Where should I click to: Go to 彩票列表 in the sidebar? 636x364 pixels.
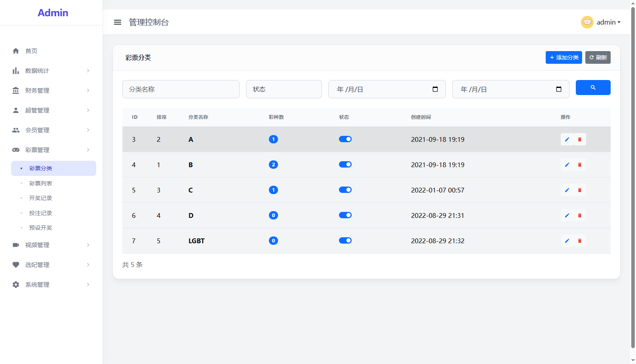coord(41,183)
